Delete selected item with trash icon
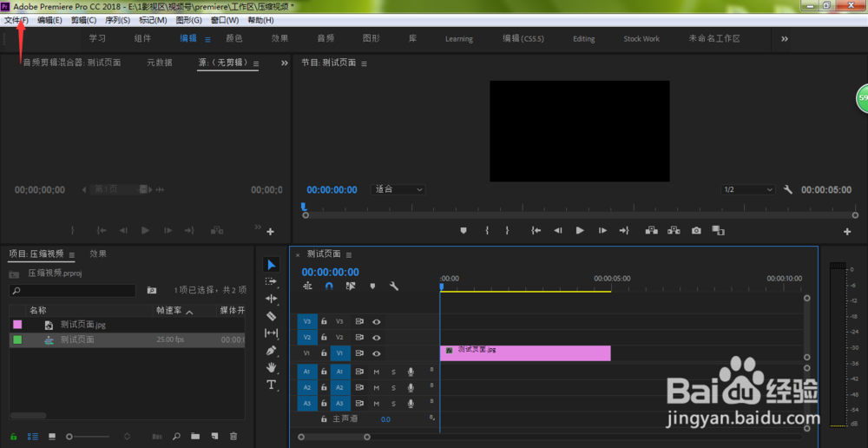Viewport: 868px width, 448px height. coord(233,437)
